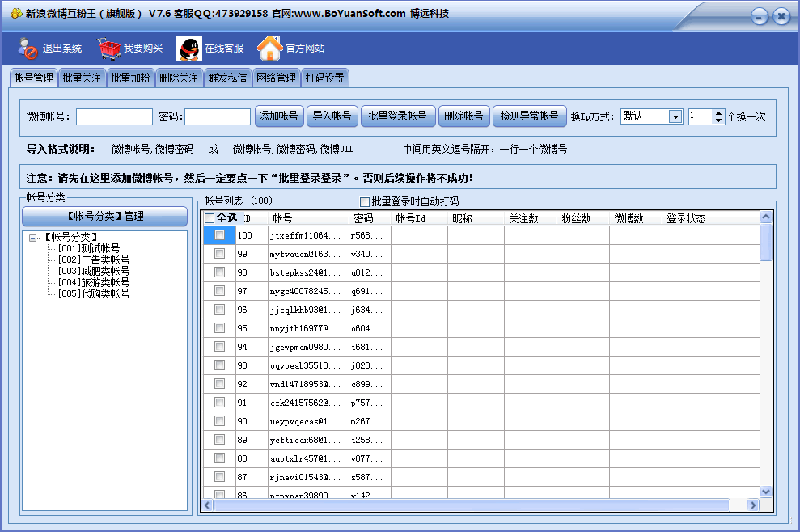Click the 粉丝数 column header

[583, 218]
